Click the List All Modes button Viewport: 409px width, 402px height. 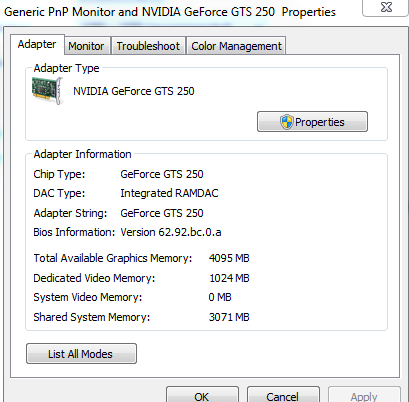81,354
